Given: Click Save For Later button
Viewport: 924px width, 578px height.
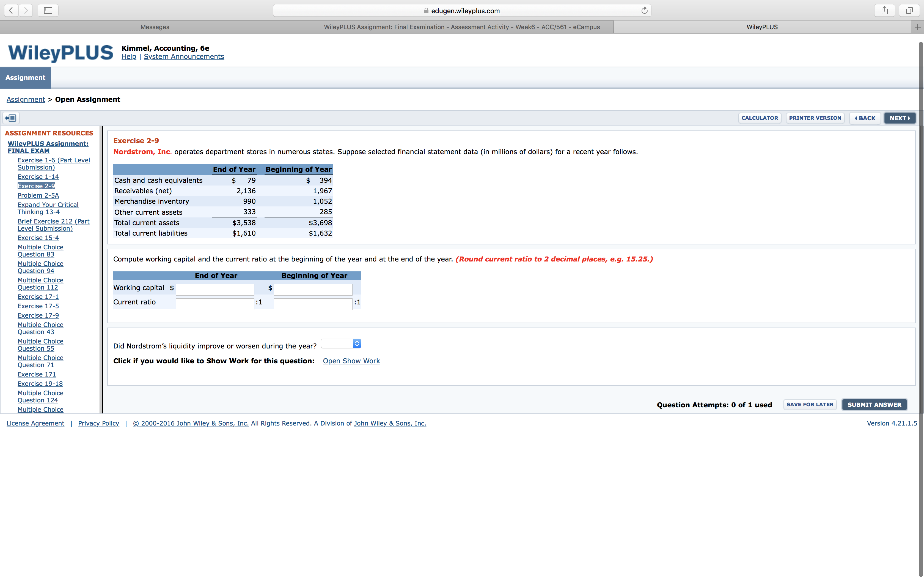Looking at the screenshot, I should pyautogui.click(x=810, y=404).
